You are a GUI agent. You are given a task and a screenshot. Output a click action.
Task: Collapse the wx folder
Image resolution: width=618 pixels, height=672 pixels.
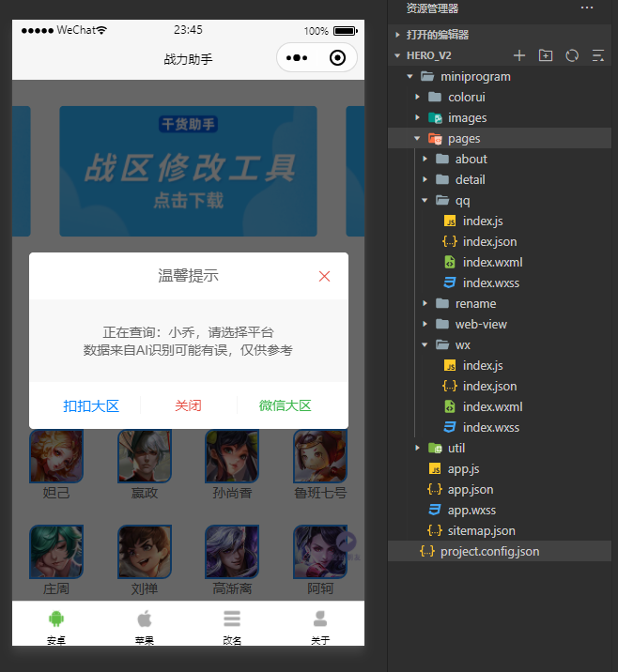[x=500, y=345]
